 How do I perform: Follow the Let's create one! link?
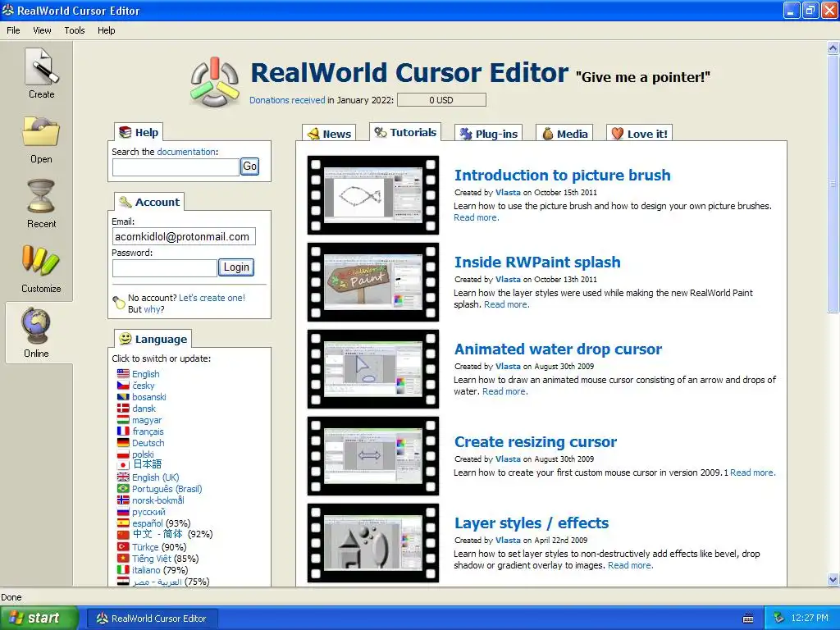[212, 298]
